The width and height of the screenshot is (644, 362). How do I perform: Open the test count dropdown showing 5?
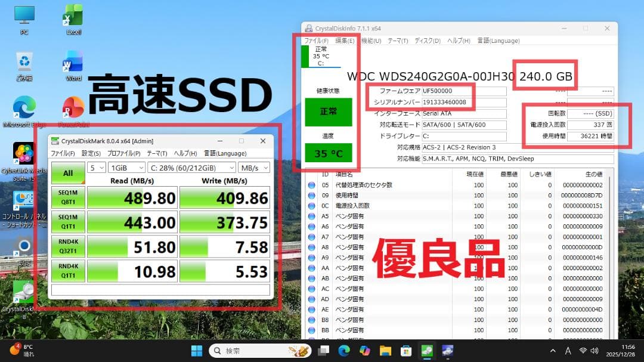[x=94, y=168]
